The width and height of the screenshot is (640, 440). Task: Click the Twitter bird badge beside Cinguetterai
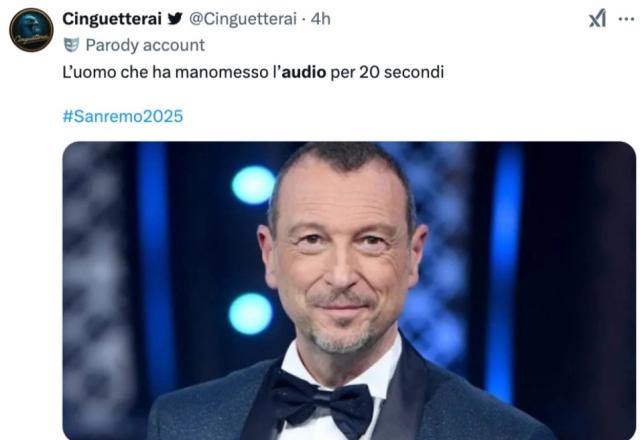[175, 18]
